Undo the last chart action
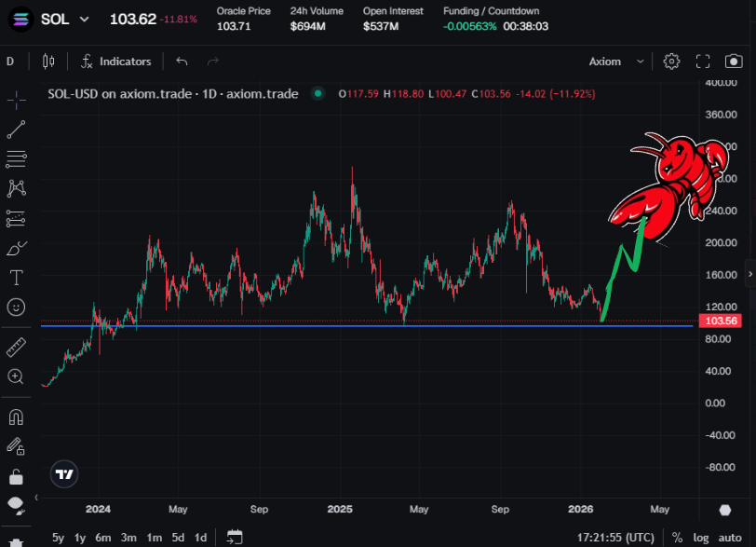The height and width of the screenshot is (547, 756). pyautogui.click(x=182, y=62)
